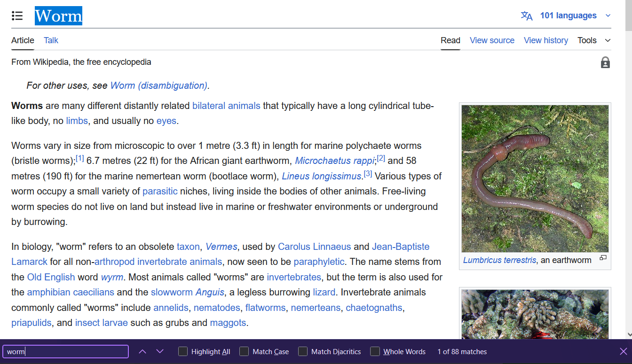The width and height of the screenshot is (632, 364).
Task: Click the page protection padlock icon
Action: (605, 62)
